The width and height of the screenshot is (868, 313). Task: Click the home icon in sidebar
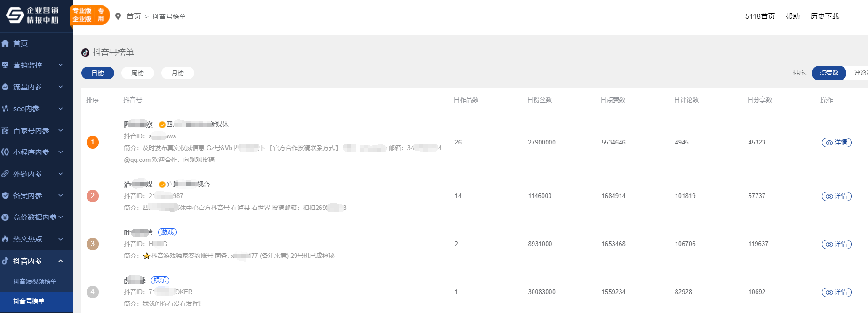tap(6, 43)
